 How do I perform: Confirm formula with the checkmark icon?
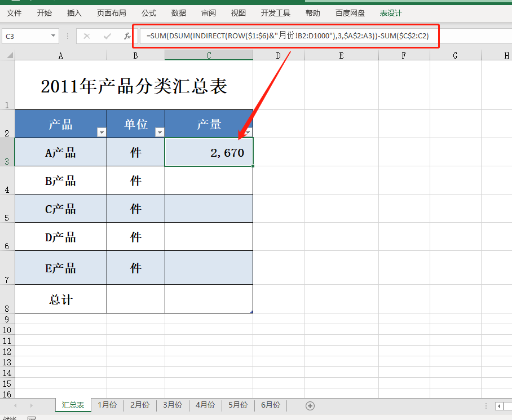pyautogui.click(x=107, y=36)
